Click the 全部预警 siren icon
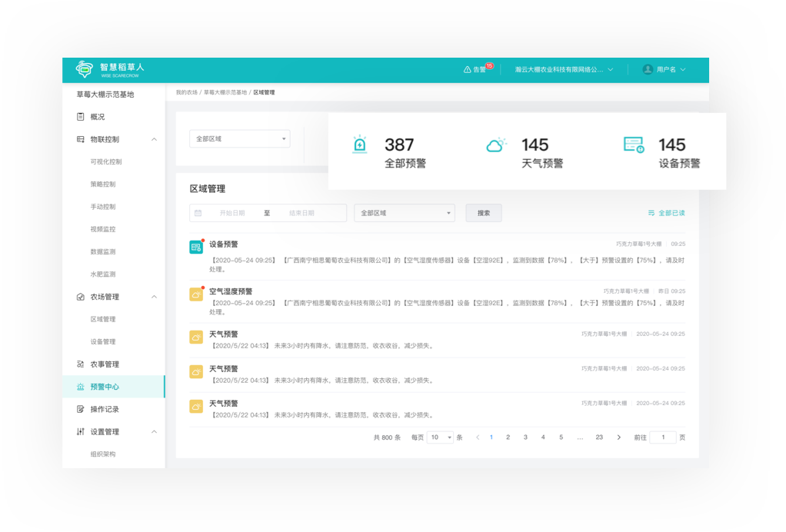Screen dimensions: 786x532 (x=360, y=145)
